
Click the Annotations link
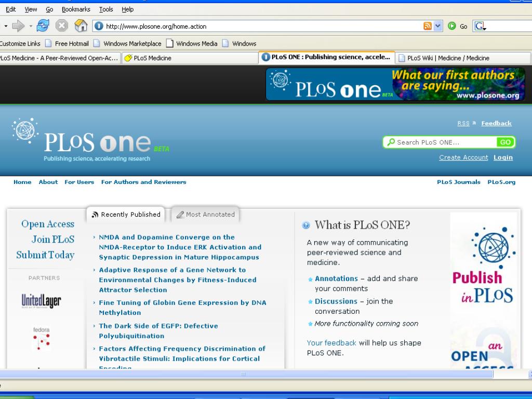336,278
